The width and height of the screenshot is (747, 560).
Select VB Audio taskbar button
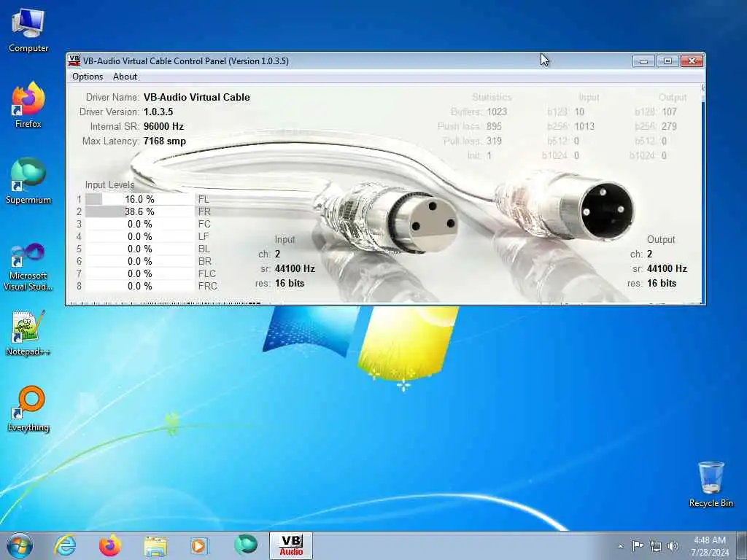coord(291,545)
